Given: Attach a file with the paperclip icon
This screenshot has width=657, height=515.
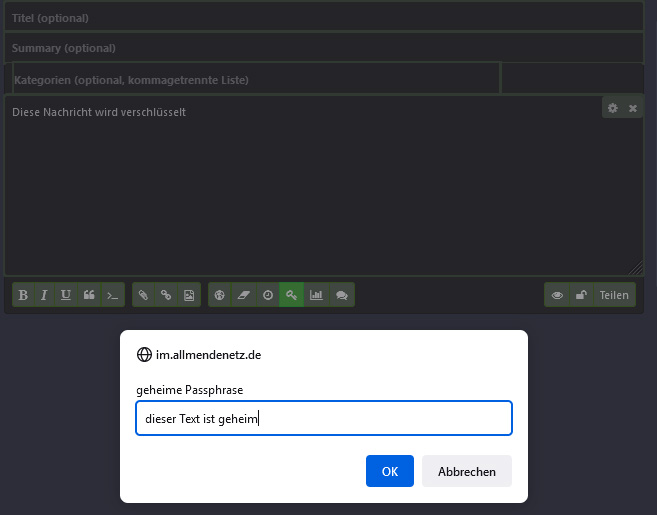Looking at the screenshot, I should click(143, 295).
